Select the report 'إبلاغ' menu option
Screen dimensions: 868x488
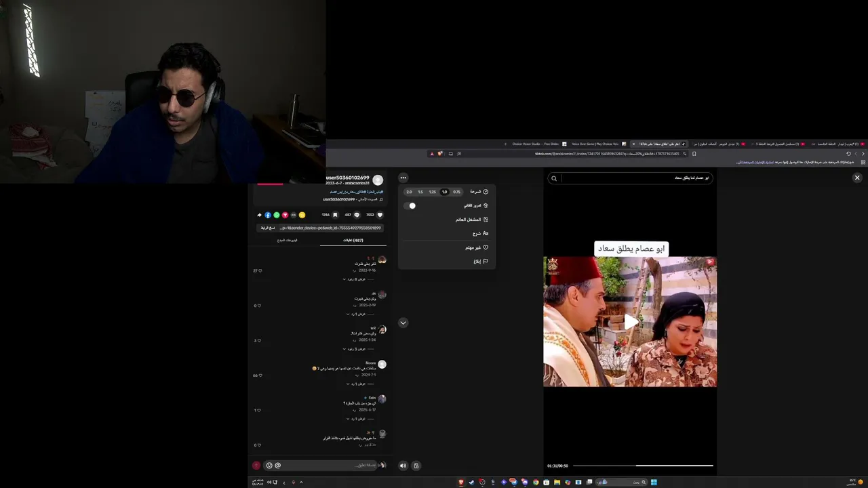(480, 261)
